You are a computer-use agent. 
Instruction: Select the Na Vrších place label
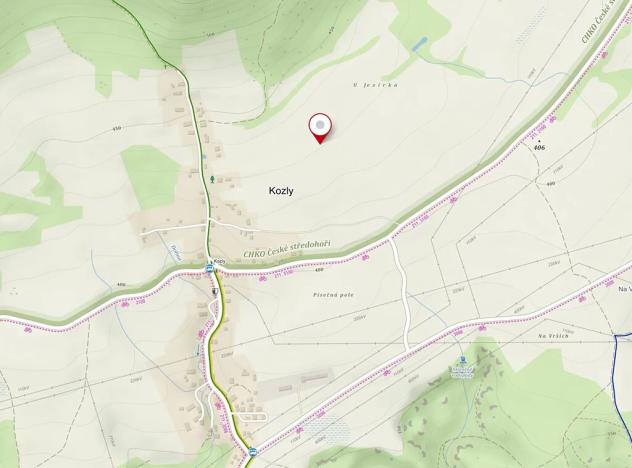pyautogui.click(x=553, y=336)
